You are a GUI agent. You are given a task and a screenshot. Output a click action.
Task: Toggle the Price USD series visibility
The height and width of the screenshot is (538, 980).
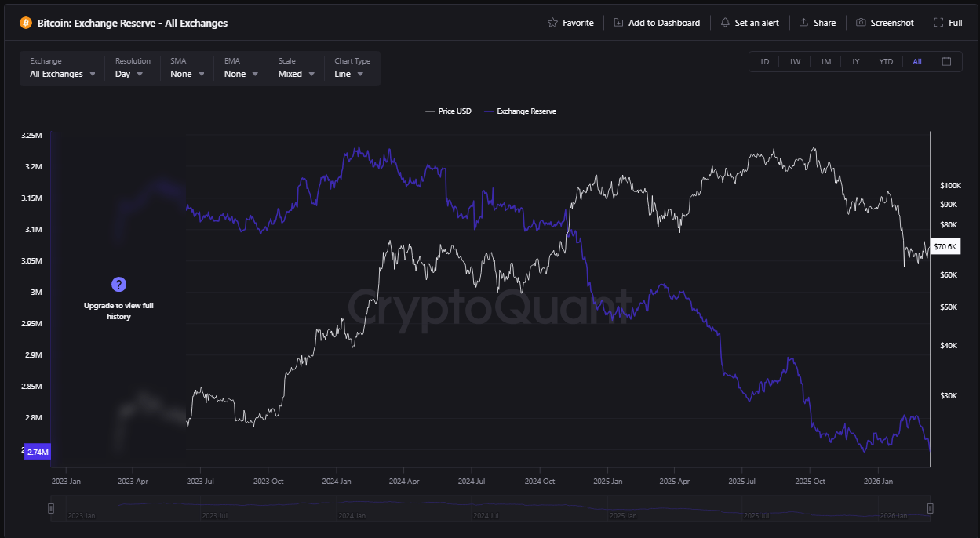pos(448,111)
